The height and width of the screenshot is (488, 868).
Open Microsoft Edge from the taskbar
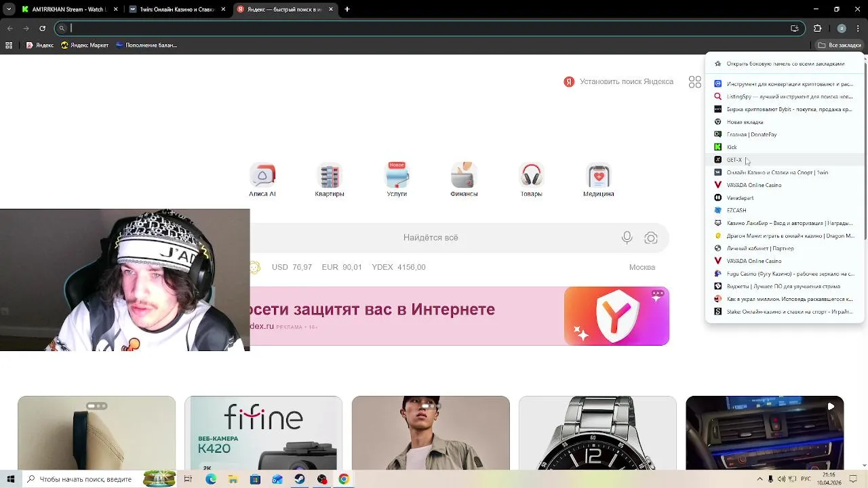click(x=211, y=479)
